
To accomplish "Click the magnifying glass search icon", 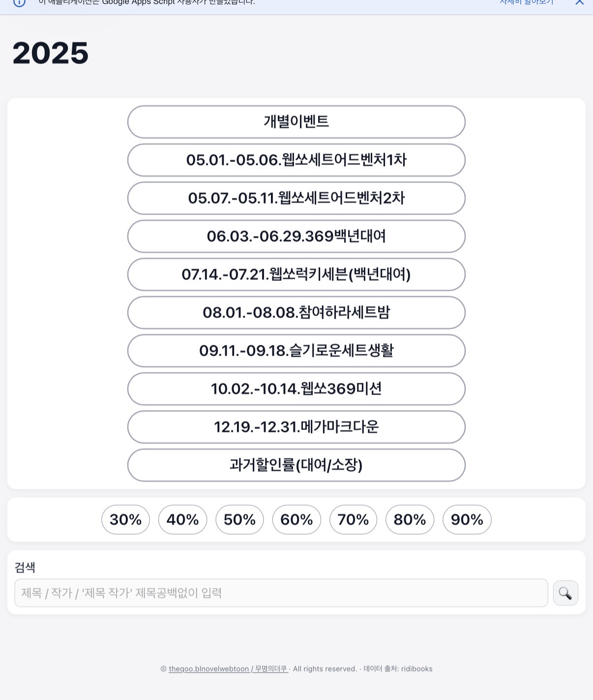I will tap(565, 593).
